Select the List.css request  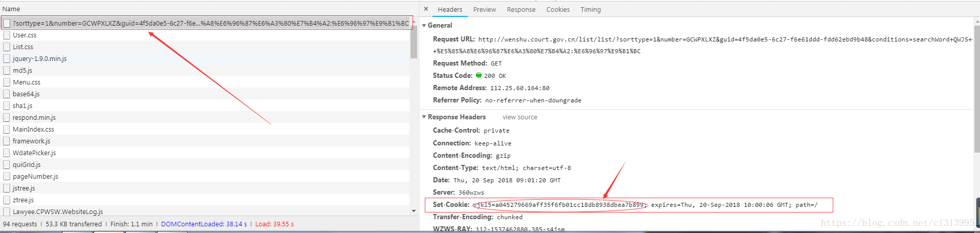point(205,47)
